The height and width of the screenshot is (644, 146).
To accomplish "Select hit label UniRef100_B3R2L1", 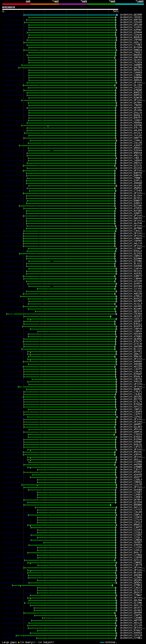I will pos(131,324).
